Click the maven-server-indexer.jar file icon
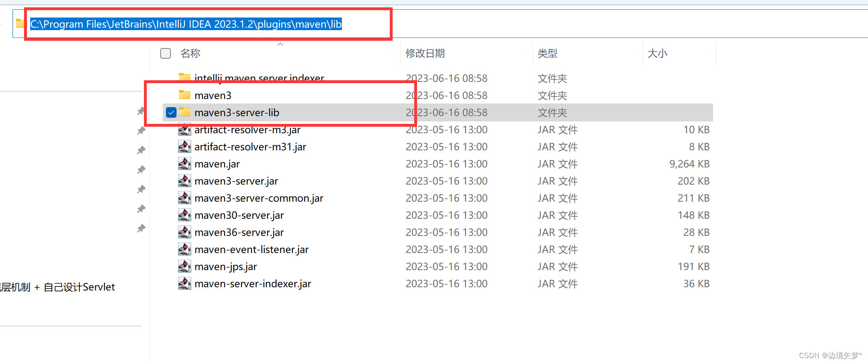The width and height of the screenshot is (868, 363). [185, 284]
